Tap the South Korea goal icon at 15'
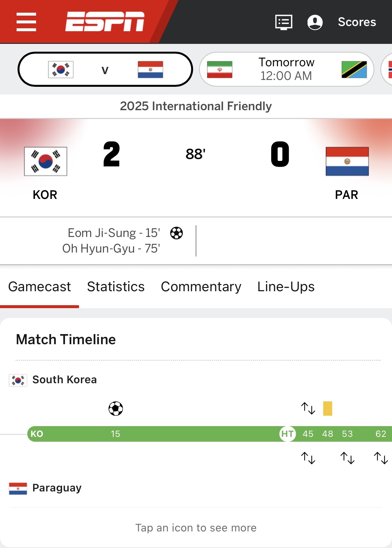Image resolution: width=392 pixels, height=548 pixels. [116, 409]
